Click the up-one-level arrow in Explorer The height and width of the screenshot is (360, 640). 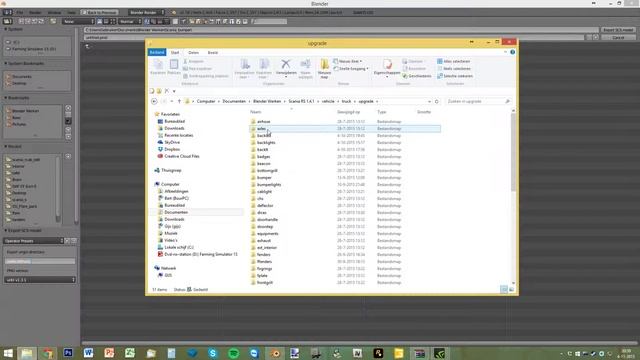pos(179,101)
